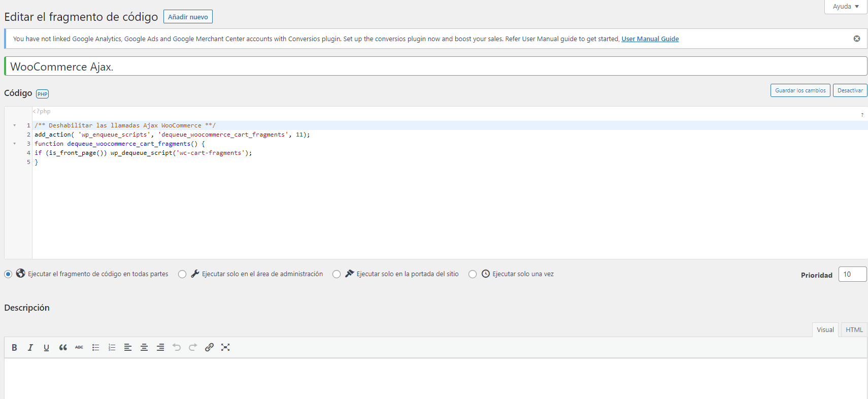Dismiss the Conversios plugin notice

click(857, 39)
